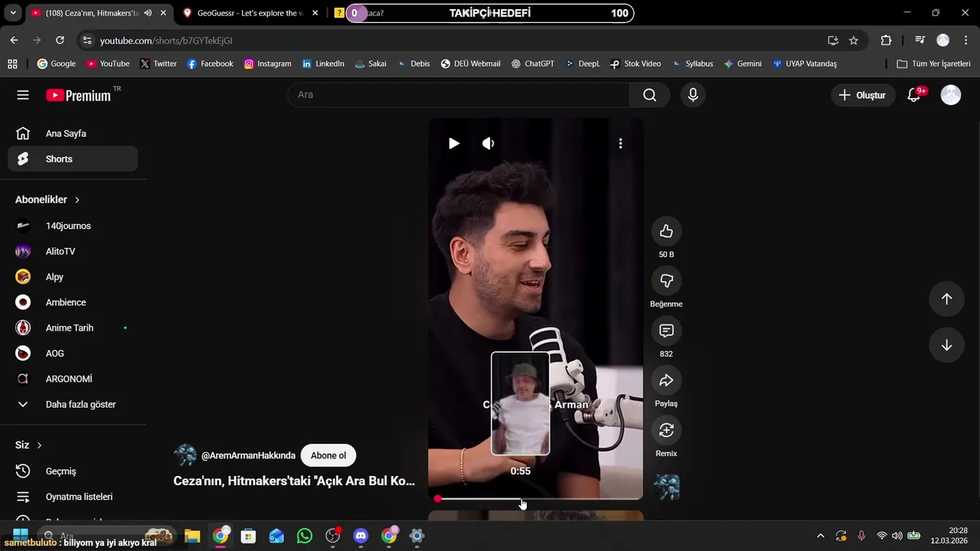This screenshot has height=551, width=980.
Task: Open the tab search dropdown arrow
Action: (13, 13)
